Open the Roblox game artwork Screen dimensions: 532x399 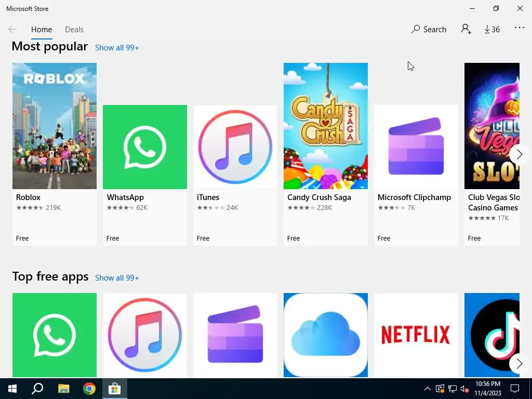point(54,126)
